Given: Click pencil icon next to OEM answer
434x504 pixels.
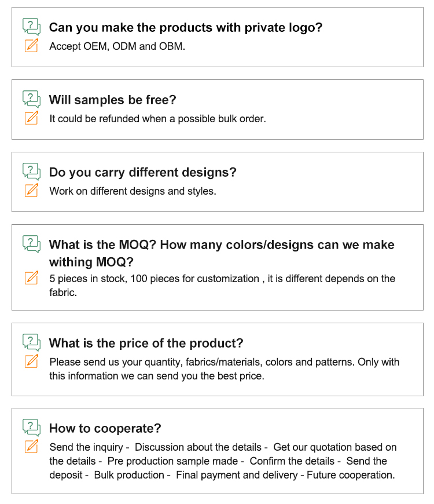Looking at the screenshot, I should tap(31, 45).
